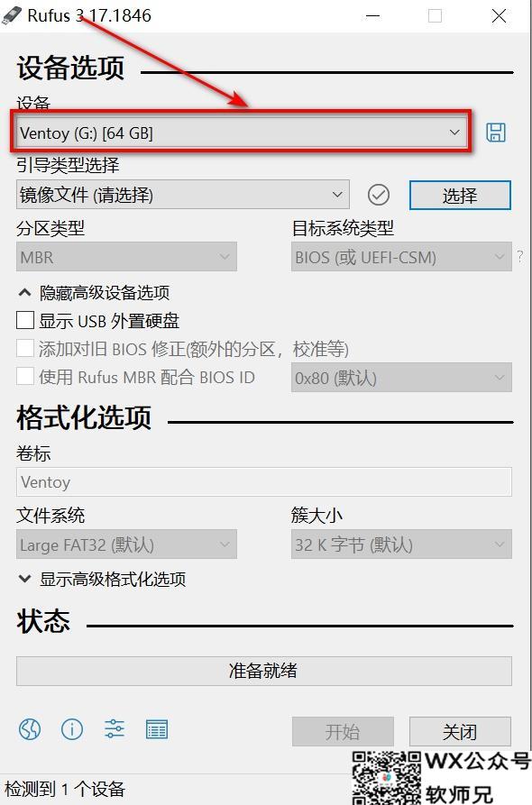
Task: Click the 关闭 button
Action: [460, 732]
